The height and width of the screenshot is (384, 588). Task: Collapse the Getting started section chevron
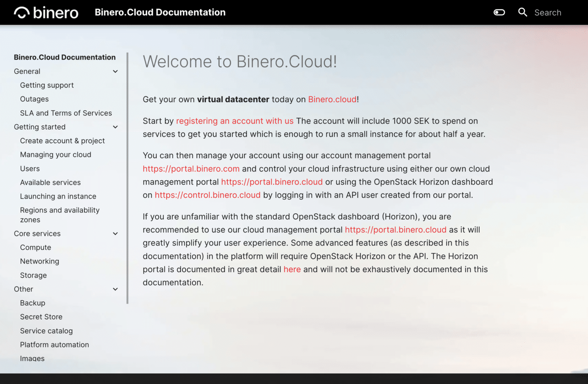tap(115, 127)
